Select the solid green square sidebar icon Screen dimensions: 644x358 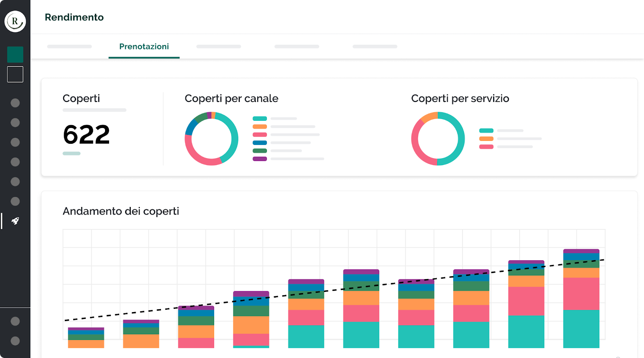[15, 54]
